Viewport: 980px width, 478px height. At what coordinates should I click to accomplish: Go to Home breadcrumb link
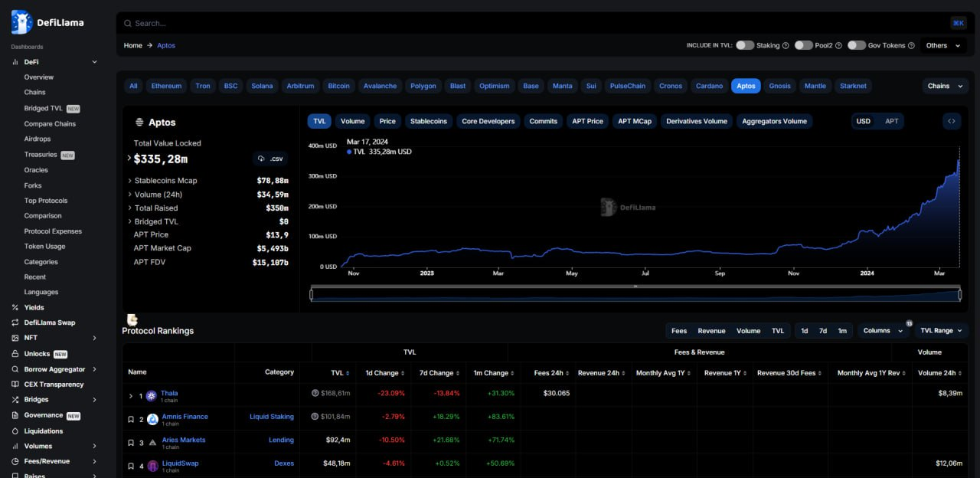point(133,45)
